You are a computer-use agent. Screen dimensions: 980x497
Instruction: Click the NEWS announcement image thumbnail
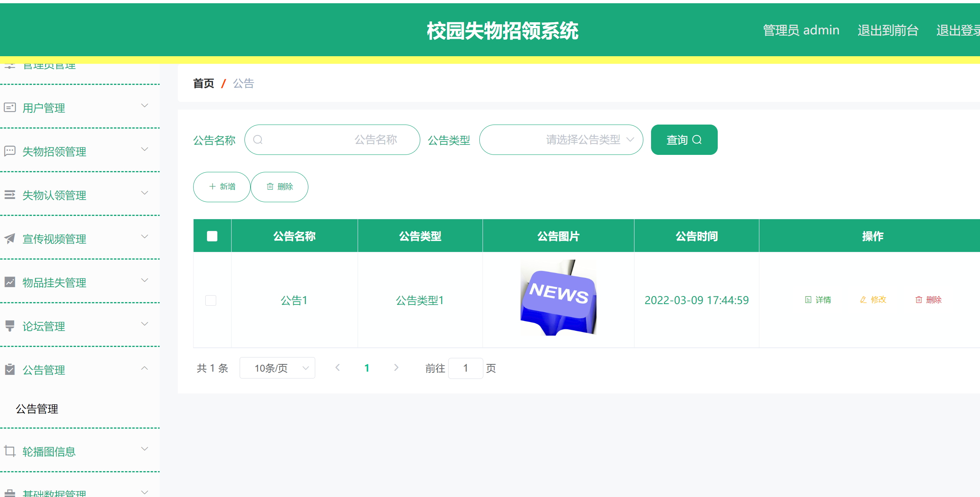point(558,298)
